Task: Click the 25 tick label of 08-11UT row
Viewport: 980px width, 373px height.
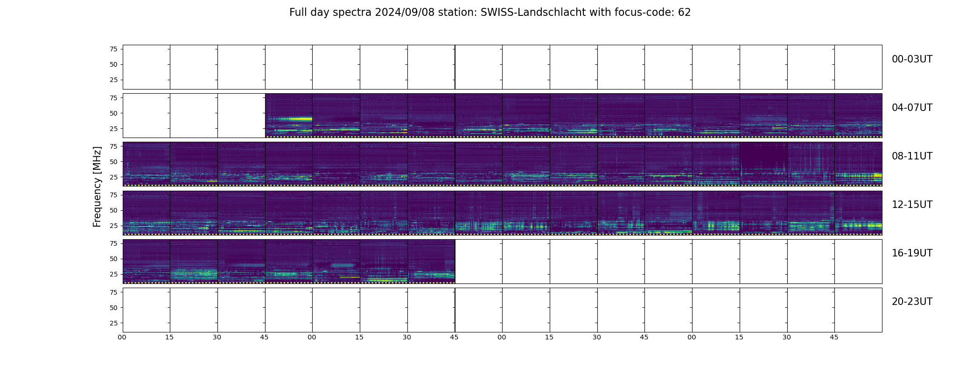Action: (x=113, y=177)
